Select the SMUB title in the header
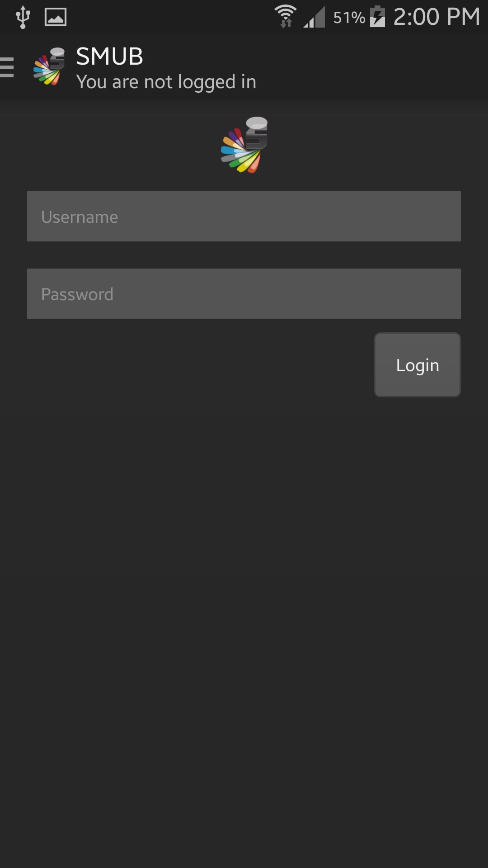 point(109,56)
